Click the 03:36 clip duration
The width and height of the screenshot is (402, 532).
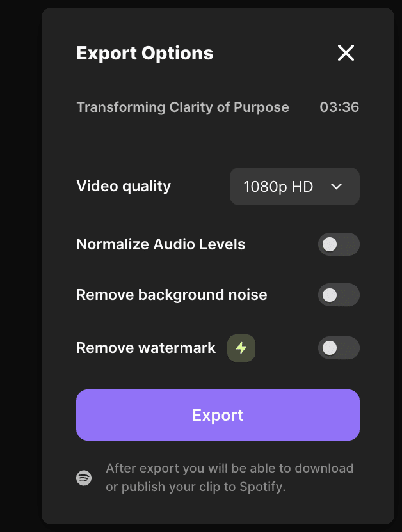click(x=339, y=107)
